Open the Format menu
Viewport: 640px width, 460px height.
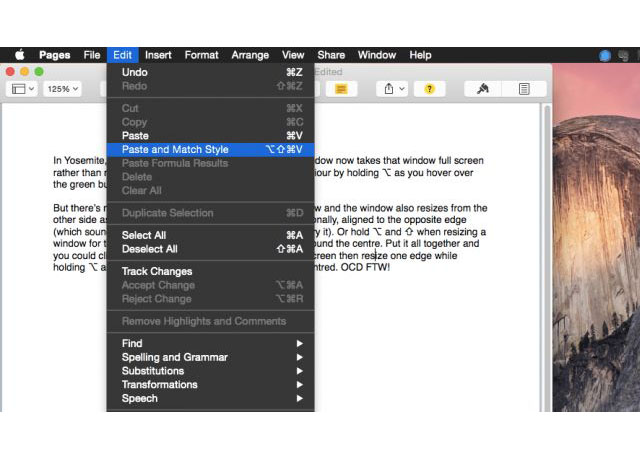coord(201,55)
